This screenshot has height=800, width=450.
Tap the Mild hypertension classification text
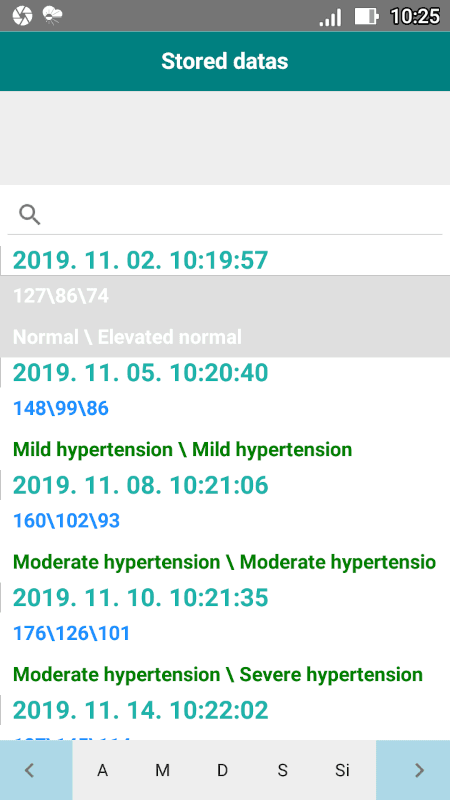pos(182,449)
